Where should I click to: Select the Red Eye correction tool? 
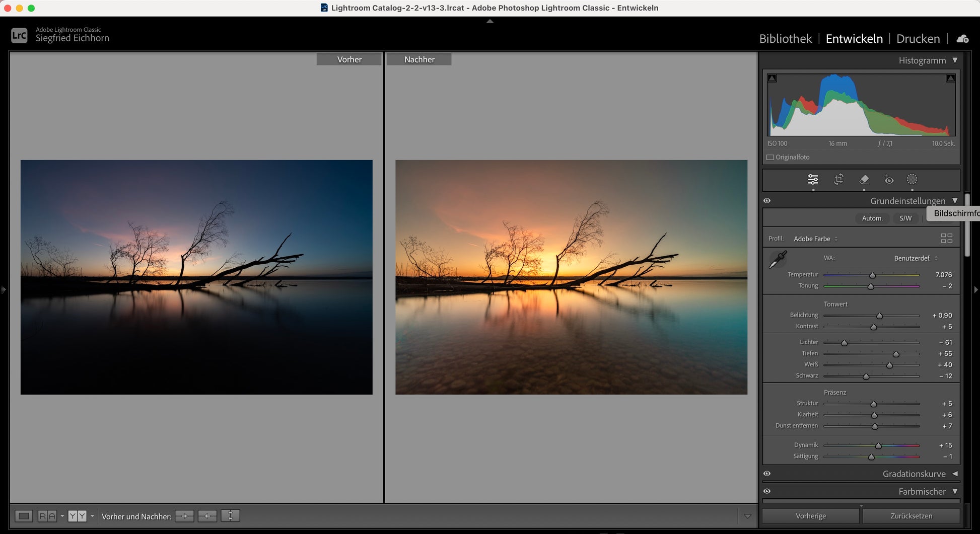[x=889, y=180]
